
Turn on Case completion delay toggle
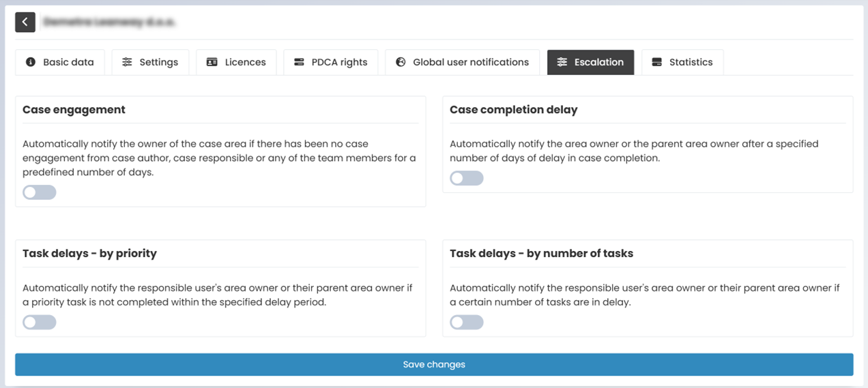pos(467,178)
